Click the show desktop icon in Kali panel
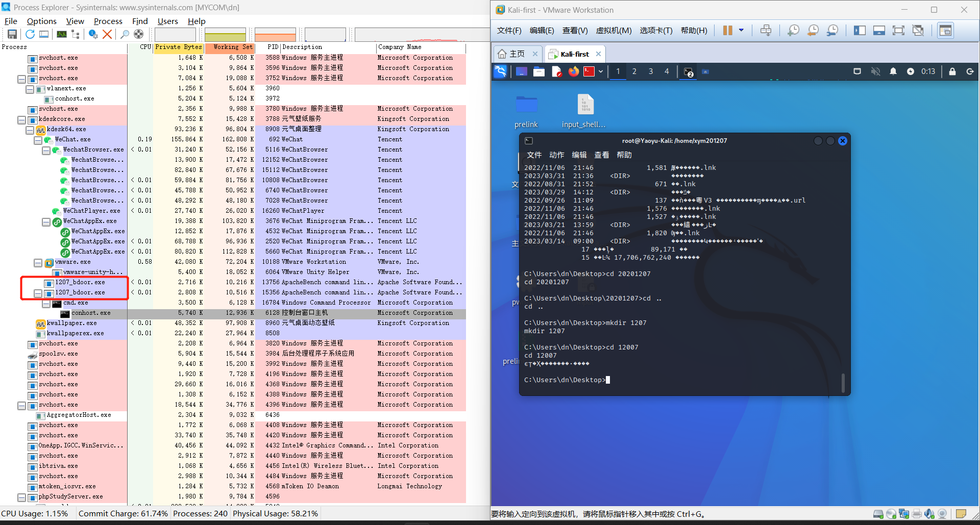980x525 pixels. coord(522,71)
